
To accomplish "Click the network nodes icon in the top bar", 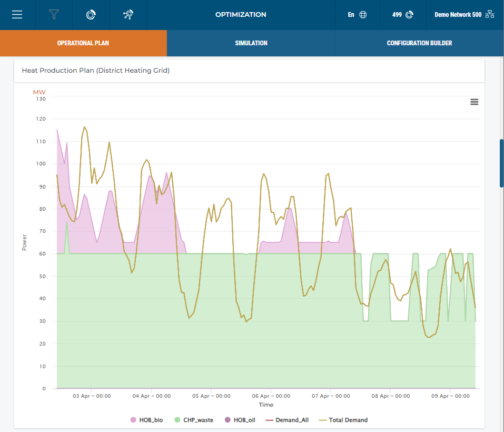I will (x=128, y=15).
